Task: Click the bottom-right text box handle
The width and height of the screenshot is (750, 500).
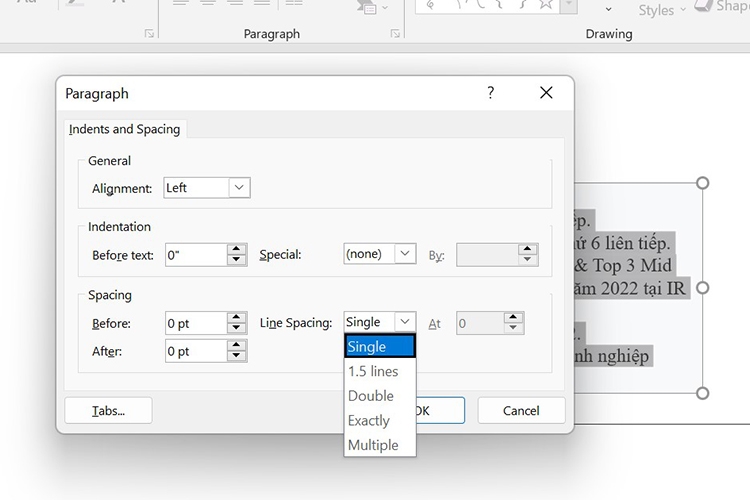Action: point(703,393)
